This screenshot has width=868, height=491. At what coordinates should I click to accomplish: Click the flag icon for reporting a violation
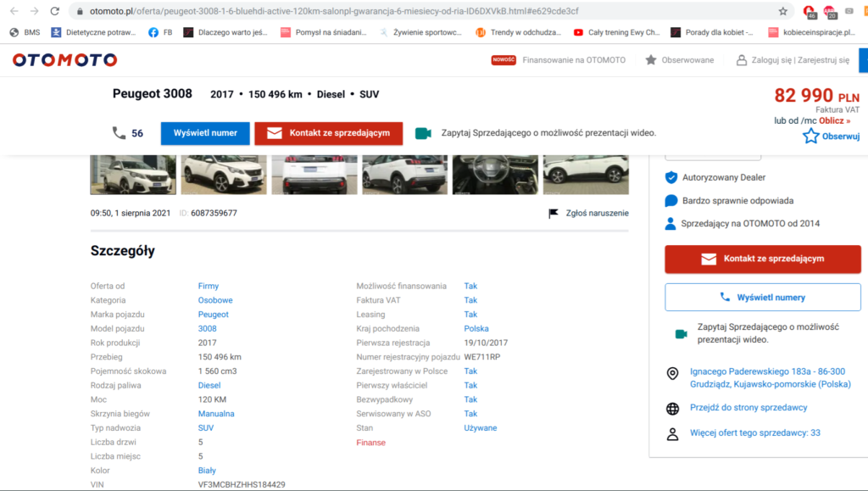click(553, 213)
